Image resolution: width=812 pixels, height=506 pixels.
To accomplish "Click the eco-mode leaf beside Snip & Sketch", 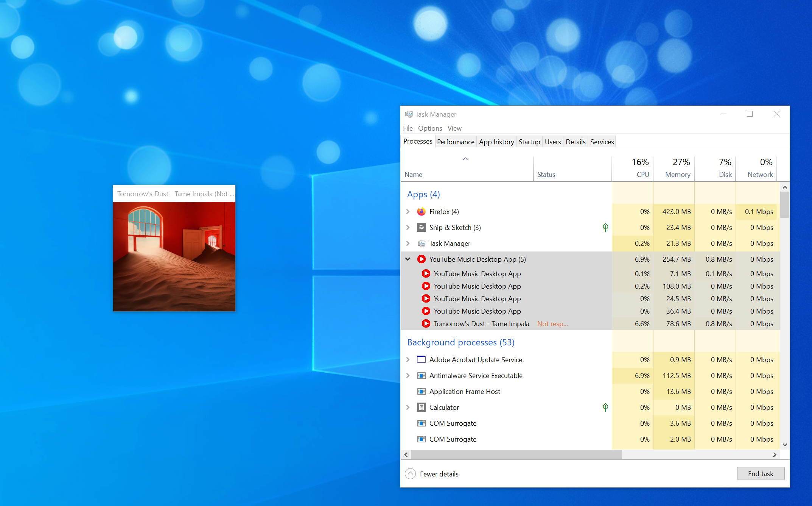I will (605, 227).
